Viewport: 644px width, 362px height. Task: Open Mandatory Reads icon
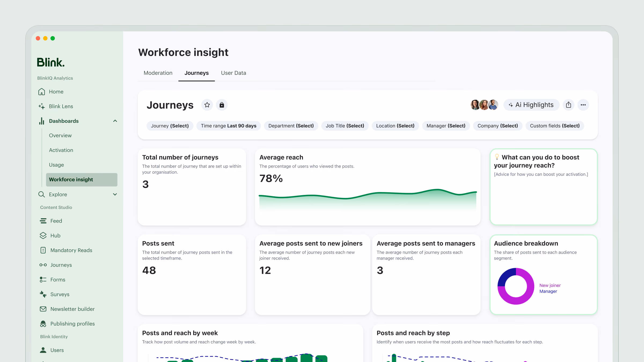point(43,250)
